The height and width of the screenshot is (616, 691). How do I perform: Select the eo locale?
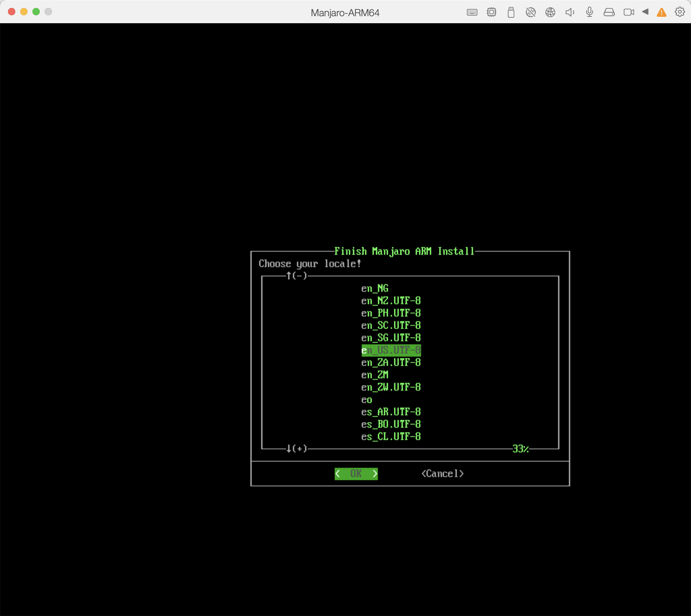pyautogui.click(x=367, y=400)
